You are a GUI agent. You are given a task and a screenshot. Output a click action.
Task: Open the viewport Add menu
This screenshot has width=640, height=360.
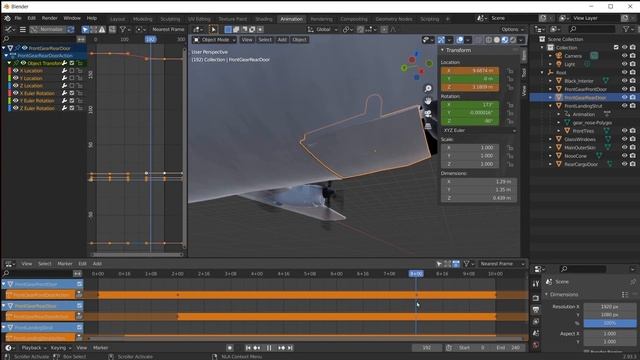pos(282,40)
